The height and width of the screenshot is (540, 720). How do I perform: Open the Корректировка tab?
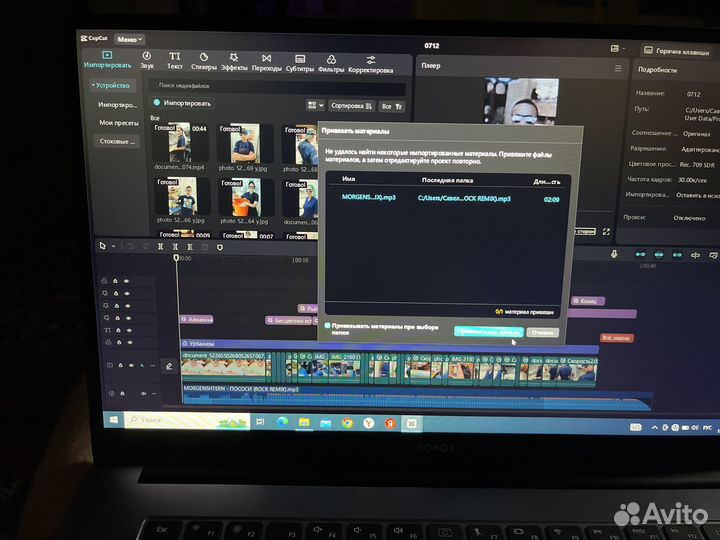point(371,65)
